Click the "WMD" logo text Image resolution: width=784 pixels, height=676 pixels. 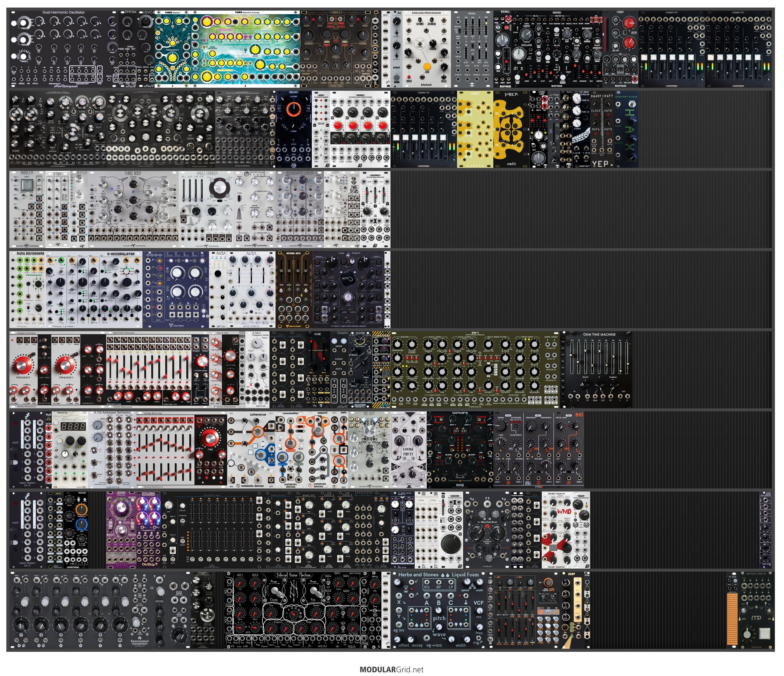564,511
